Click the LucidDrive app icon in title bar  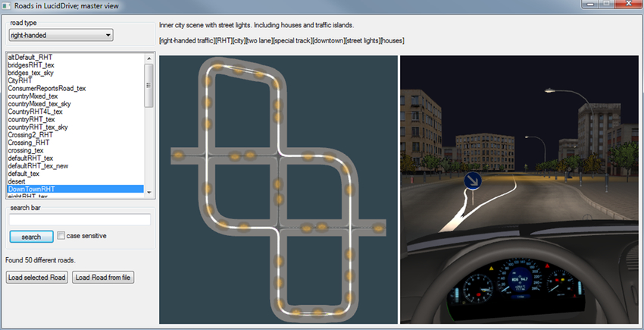tap(8, 7)
